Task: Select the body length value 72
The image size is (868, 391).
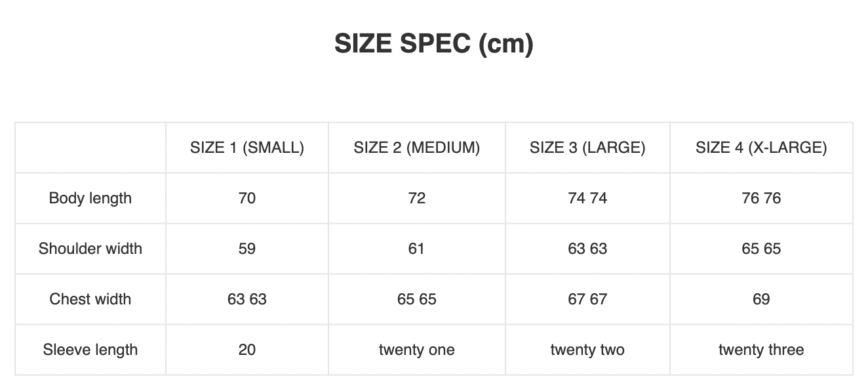Action: 417,198
